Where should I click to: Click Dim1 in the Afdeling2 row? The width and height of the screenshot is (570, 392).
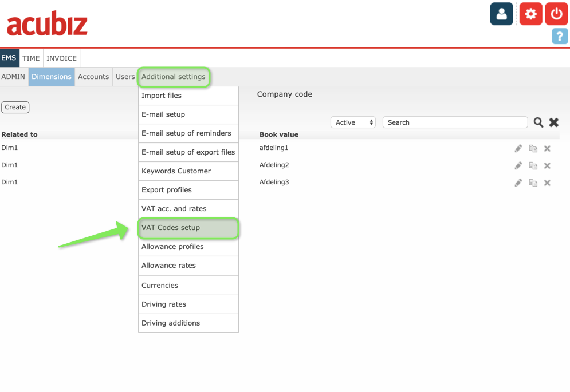(x=9, y=165)
